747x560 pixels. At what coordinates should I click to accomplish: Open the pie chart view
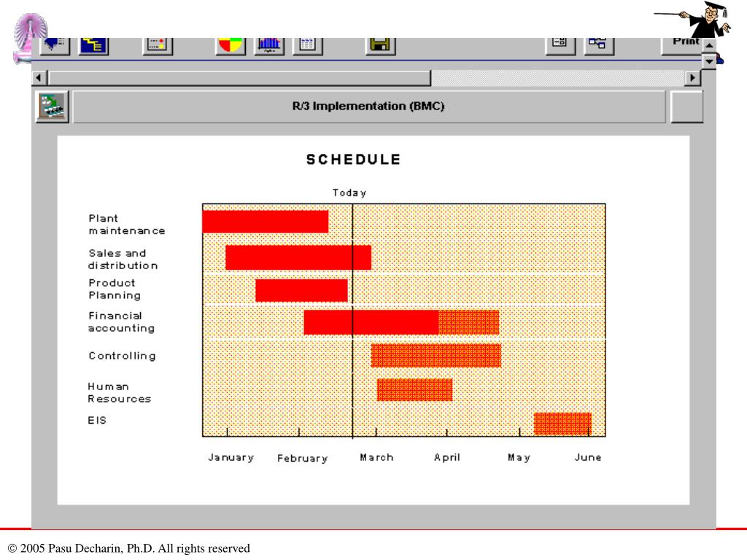pos(231,46)
